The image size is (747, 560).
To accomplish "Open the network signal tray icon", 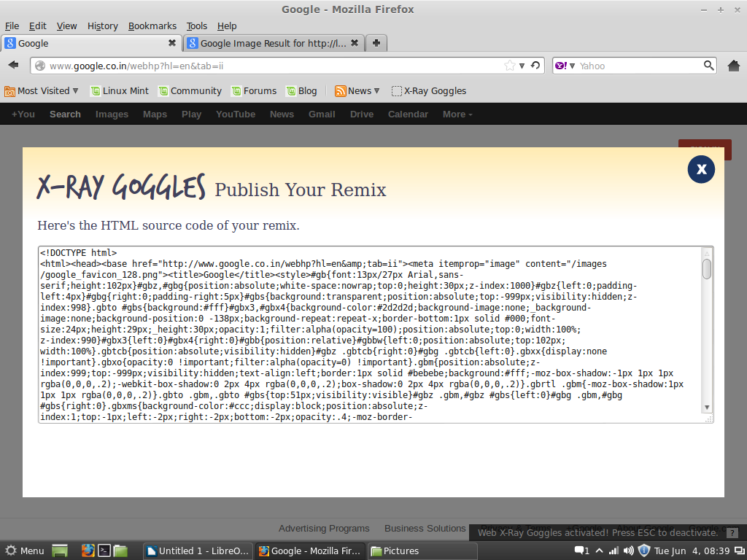I will point(614,551).
